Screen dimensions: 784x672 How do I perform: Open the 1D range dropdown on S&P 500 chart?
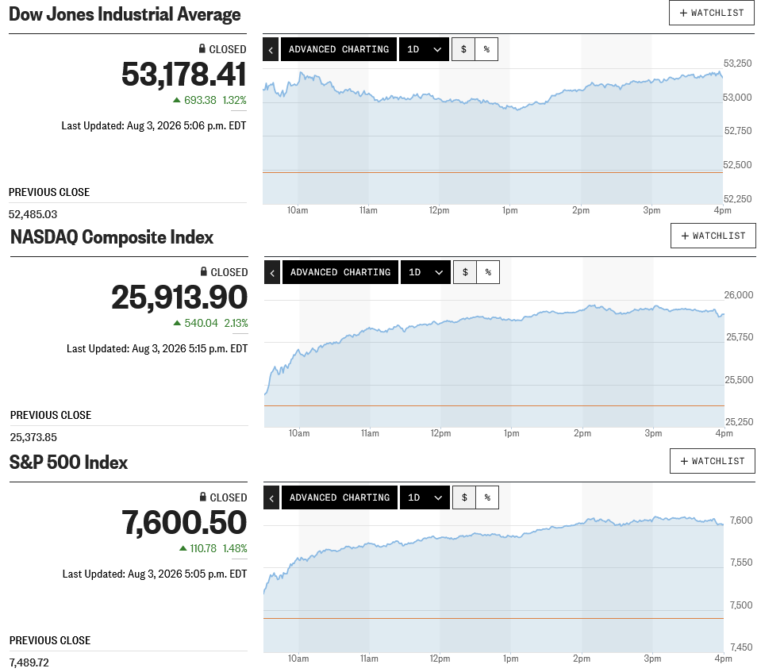(x=425, y=497)
